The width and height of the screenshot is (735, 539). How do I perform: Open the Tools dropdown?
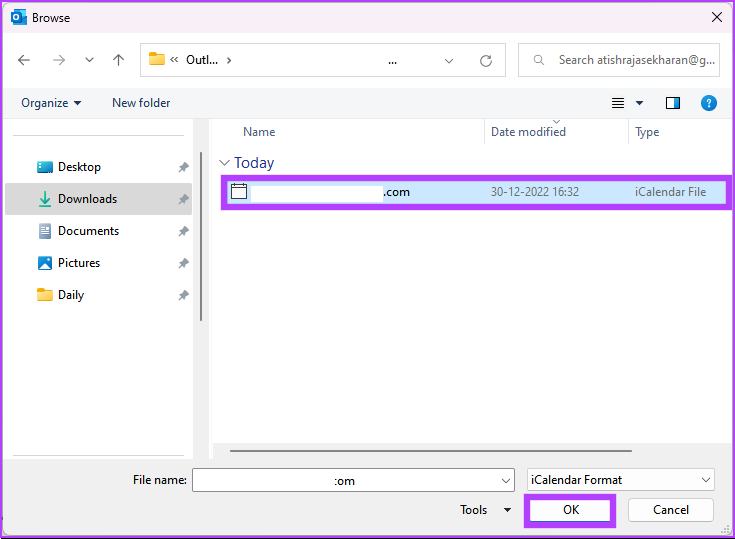pyautogui.click(x=485, y=509)
